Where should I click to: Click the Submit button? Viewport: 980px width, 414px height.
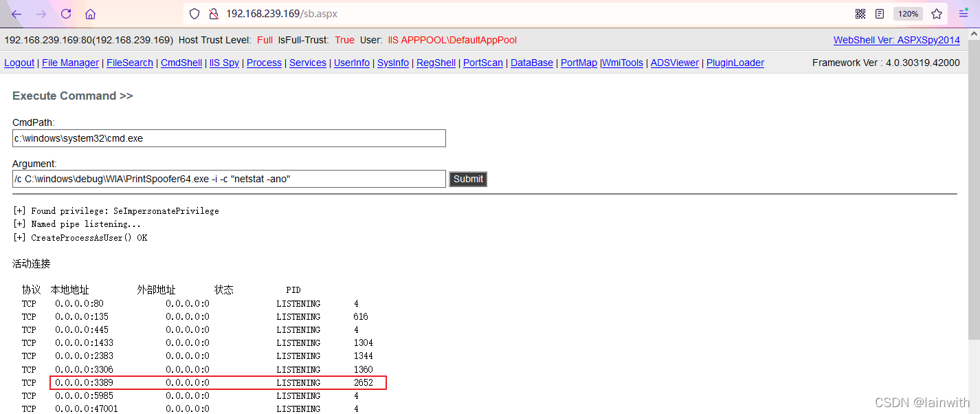tap(468, 179)
